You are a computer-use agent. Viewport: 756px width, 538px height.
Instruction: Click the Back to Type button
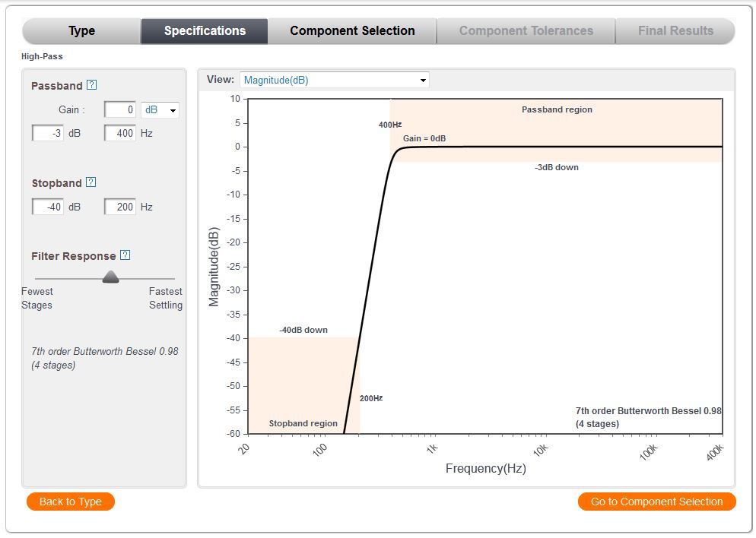coord(71,502)
